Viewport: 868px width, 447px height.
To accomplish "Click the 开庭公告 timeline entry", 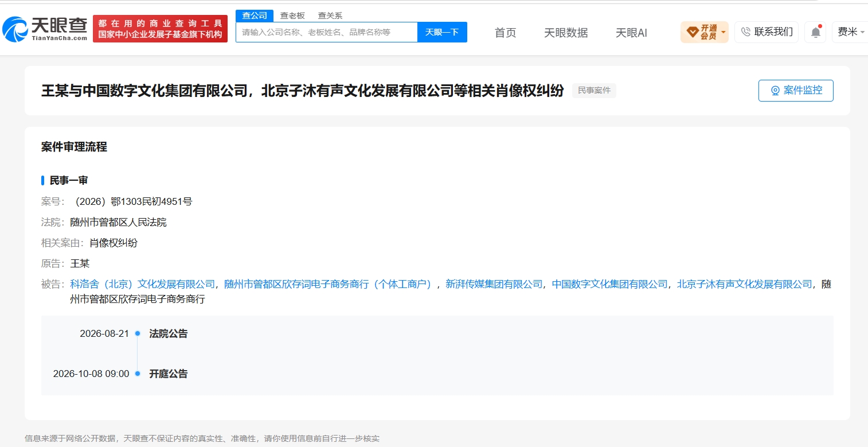I will 169,374.
